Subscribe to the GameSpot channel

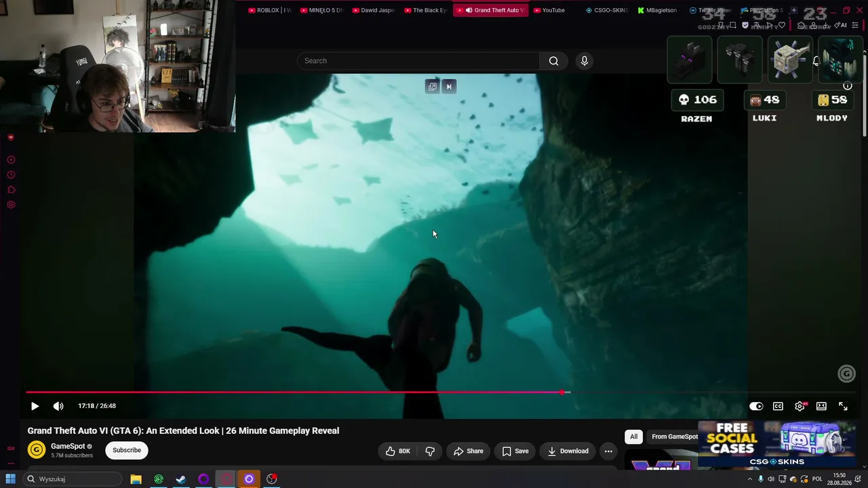coord(127,450)
